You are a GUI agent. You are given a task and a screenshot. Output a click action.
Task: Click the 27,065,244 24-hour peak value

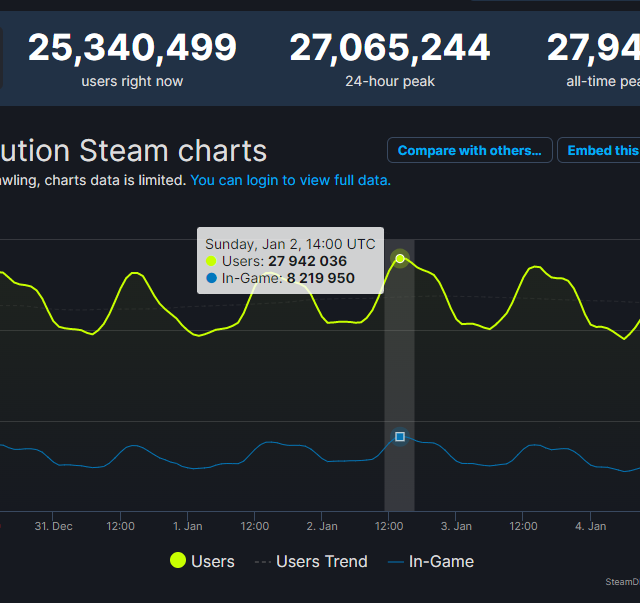[x=390, y=47]
